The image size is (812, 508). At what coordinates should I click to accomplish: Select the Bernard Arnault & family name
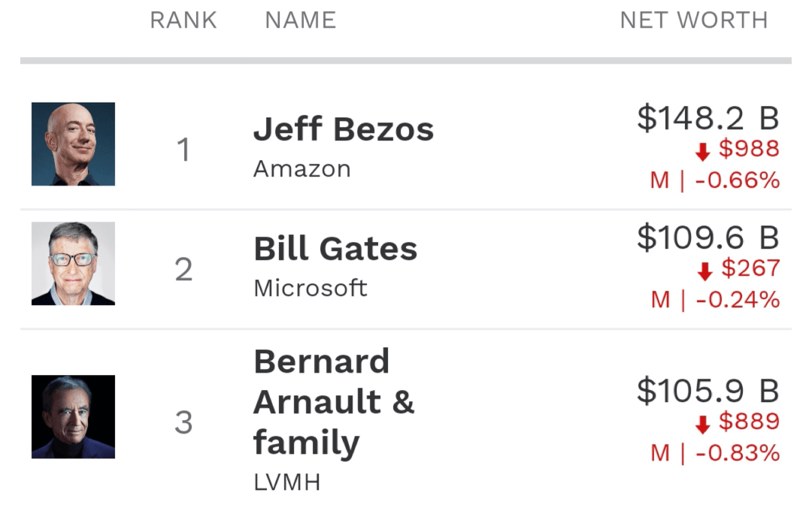coord(334,402)
